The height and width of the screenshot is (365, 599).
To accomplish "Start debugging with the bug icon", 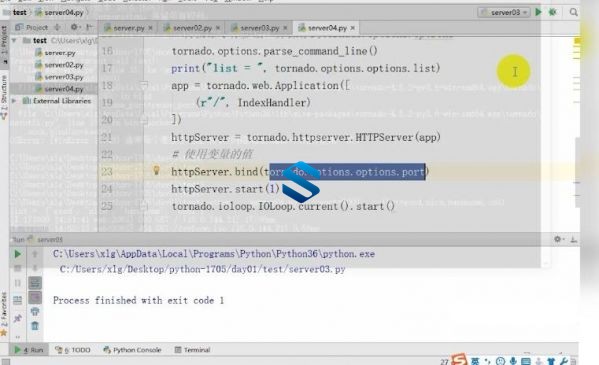I will point(552,12).
